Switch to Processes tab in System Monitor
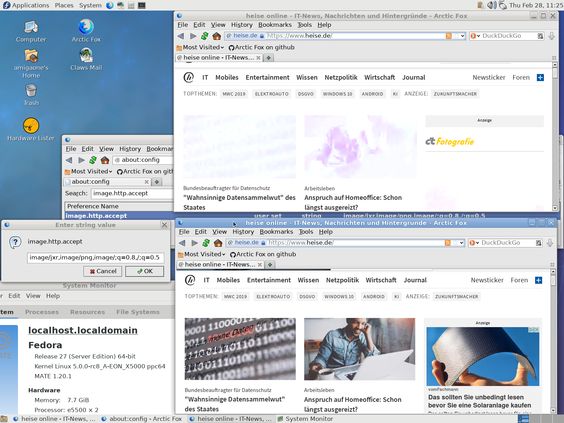564x423 pixels. [42, 312]
